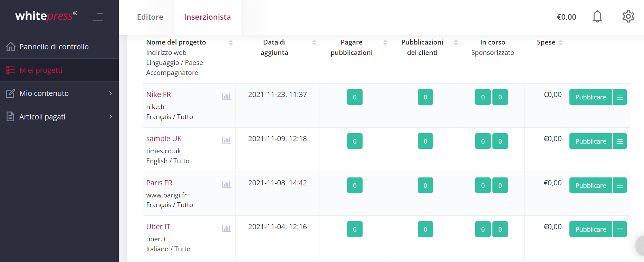Click Sponsorizzato count for Nike FR
The width and height of the screenshot is (644, 262).
(x=500, y=97)
